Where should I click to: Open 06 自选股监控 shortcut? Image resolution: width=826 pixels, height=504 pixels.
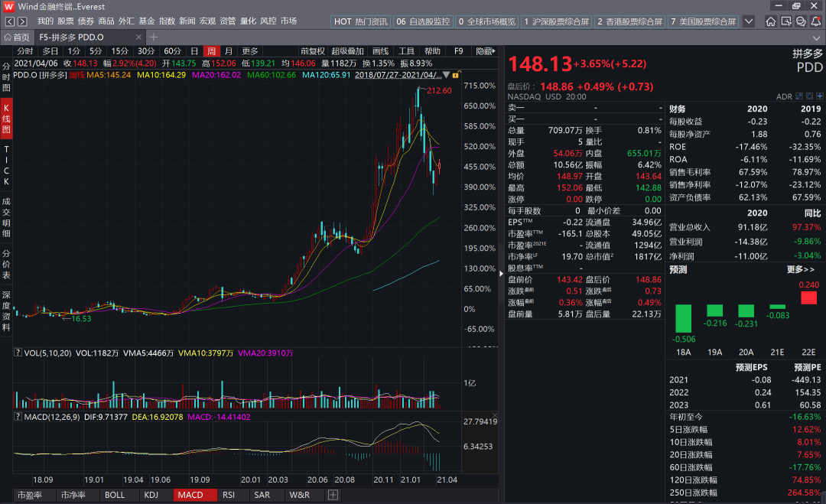coord(423,21)
